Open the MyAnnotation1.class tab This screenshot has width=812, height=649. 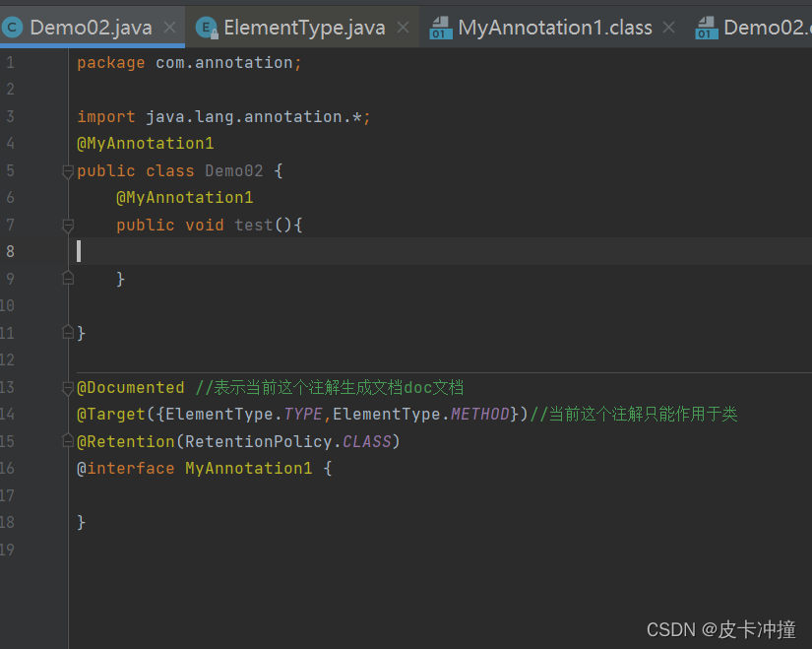555,28
